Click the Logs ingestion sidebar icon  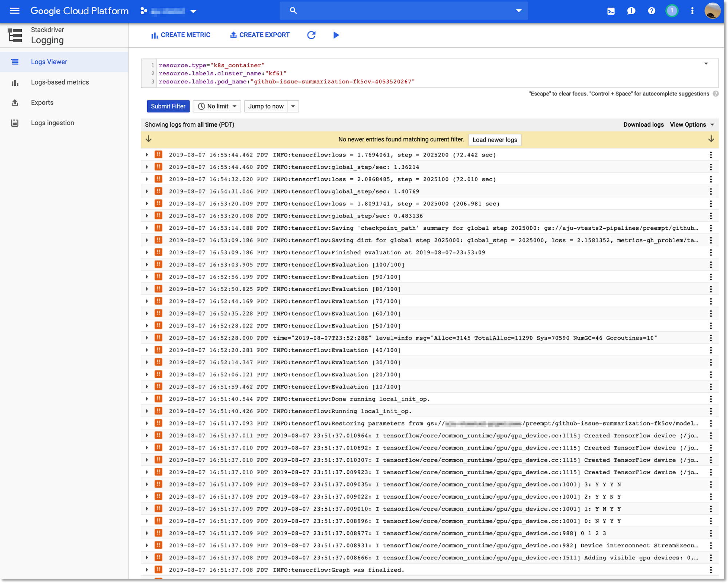(x=15, y=123)
